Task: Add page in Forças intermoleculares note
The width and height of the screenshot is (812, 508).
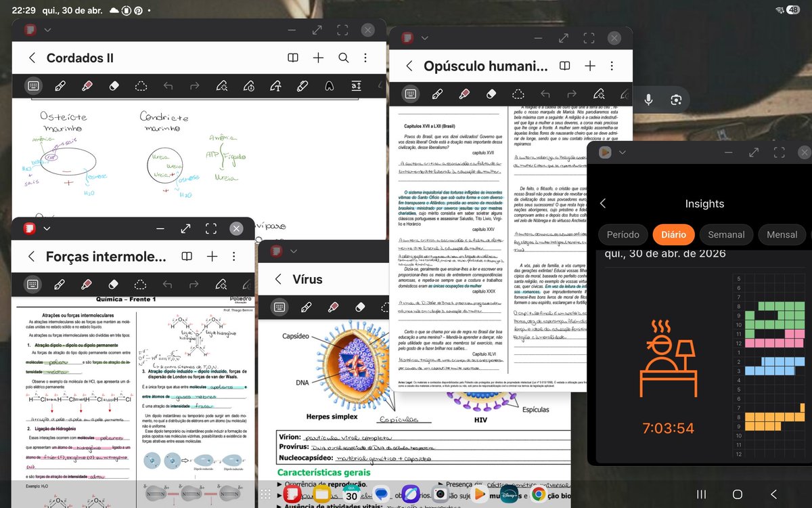Action: (x=212, y=257)
